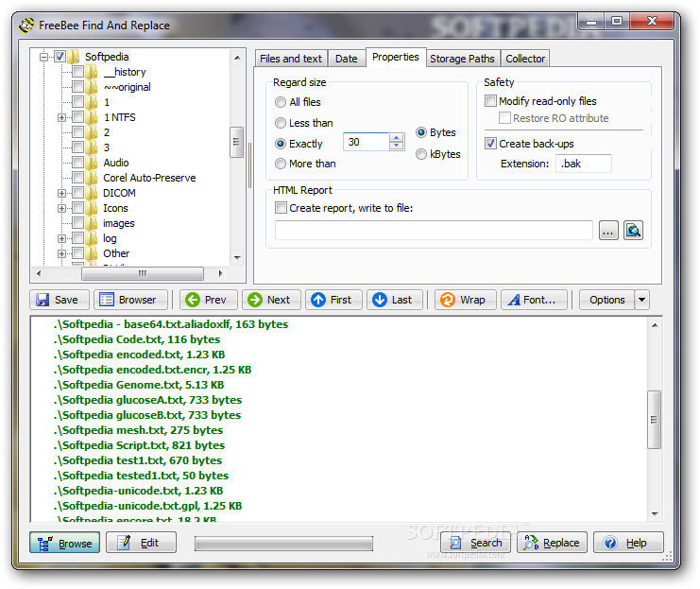Click the __history folder icon
This screenshot has width=700, height=589.
point(91,72)
